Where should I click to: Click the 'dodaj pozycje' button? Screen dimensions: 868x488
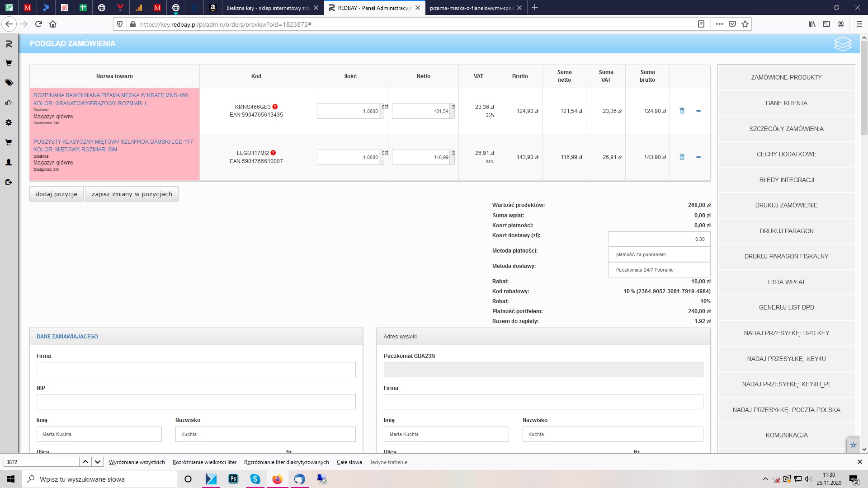coord(57,194)
